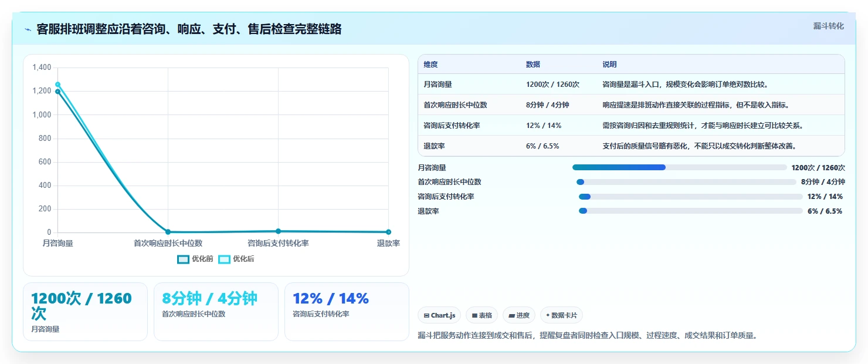Screen dimensions: 868x364
Task: Toggle the 优化前 legend series
Action: click(195, 259)
